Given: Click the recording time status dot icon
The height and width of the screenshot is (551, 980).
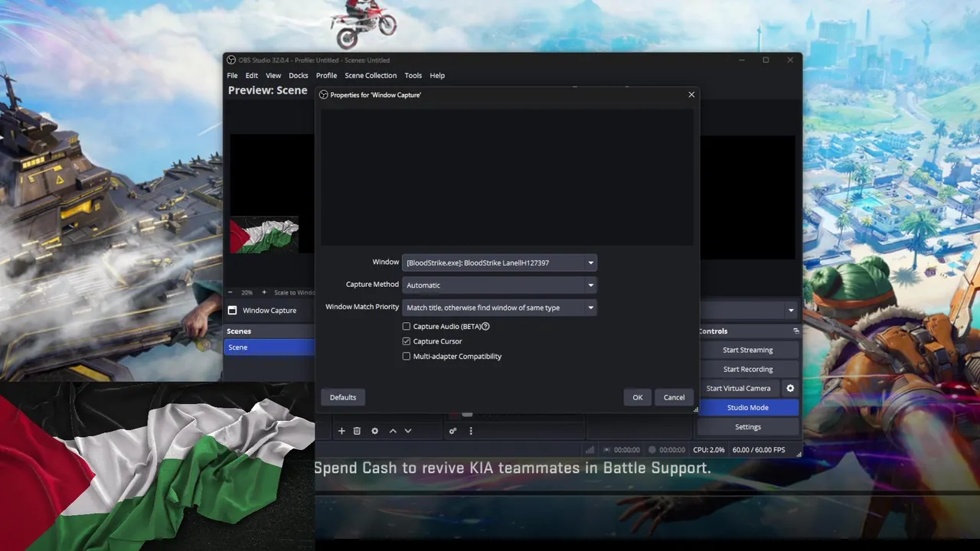Looking at the screenshot, I should 652,450.
